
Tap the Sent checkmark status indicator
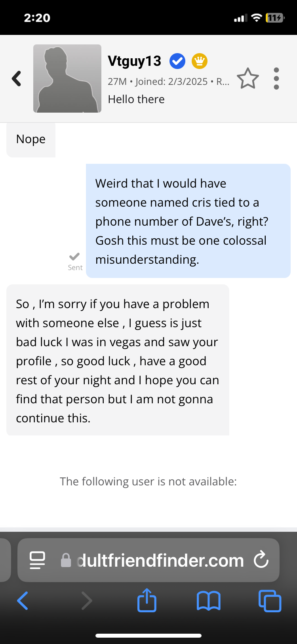click(75, 261)
